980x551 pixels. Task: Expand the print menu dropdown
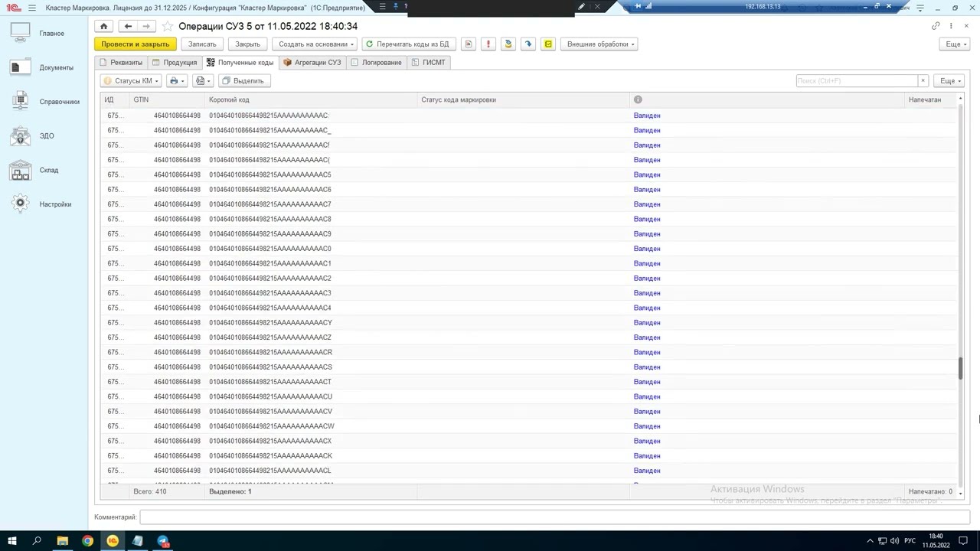pyautogui.click(x=178, y=81)
